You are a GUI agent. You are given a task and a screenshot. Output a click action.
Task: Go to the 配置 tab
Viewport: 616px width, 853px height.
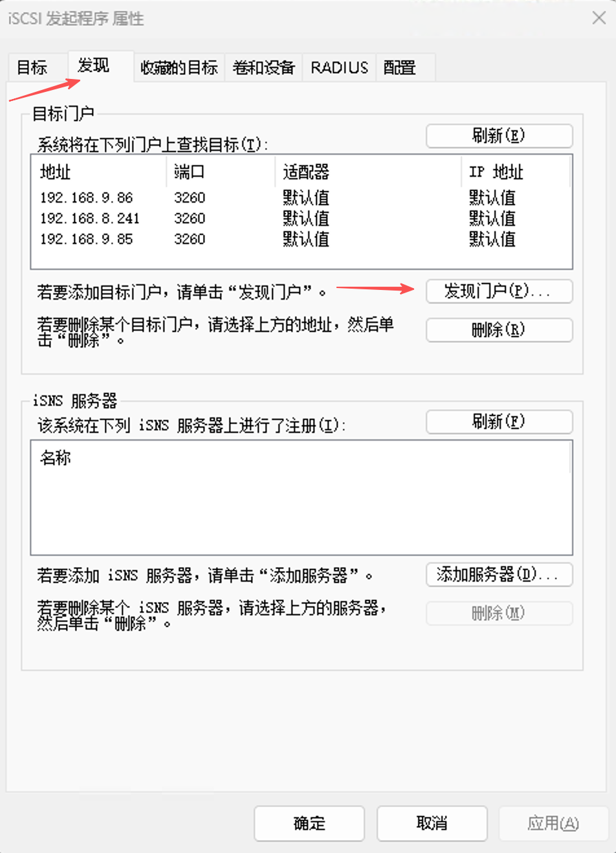(x=399, y=67)
